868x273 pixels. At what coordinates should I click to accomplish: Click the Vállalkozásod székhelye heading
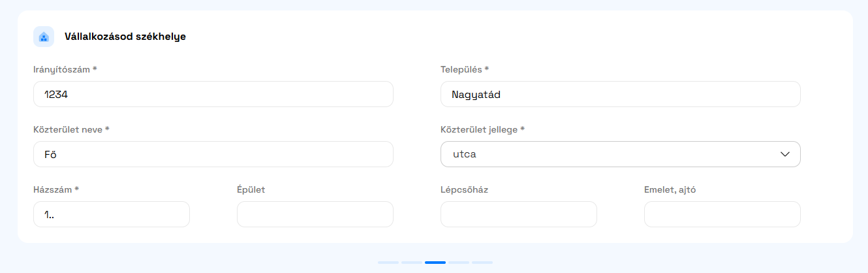[125, 37]
